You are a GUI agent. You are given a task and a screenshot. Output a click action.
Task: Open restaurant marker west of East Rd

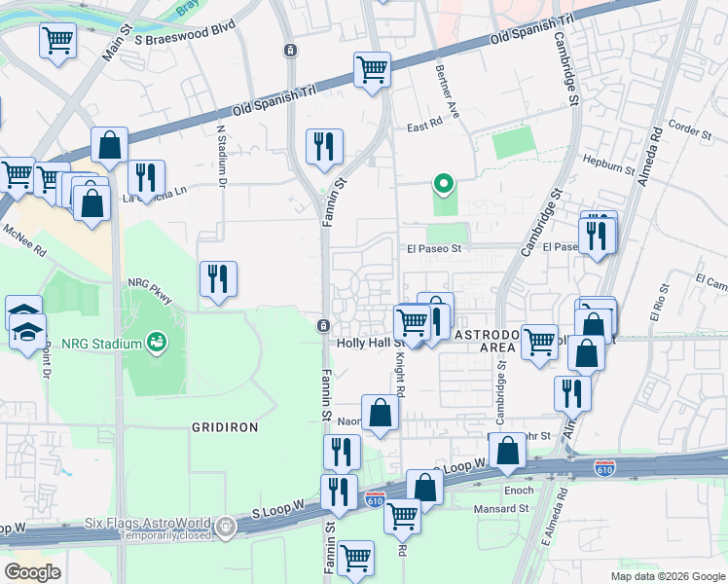[324, 148]
